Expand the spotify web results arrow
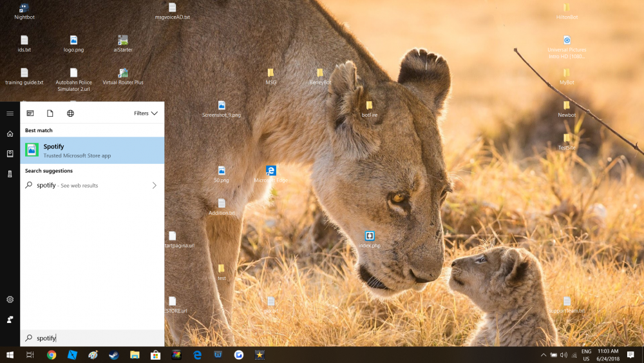 (x=154, y=186)
